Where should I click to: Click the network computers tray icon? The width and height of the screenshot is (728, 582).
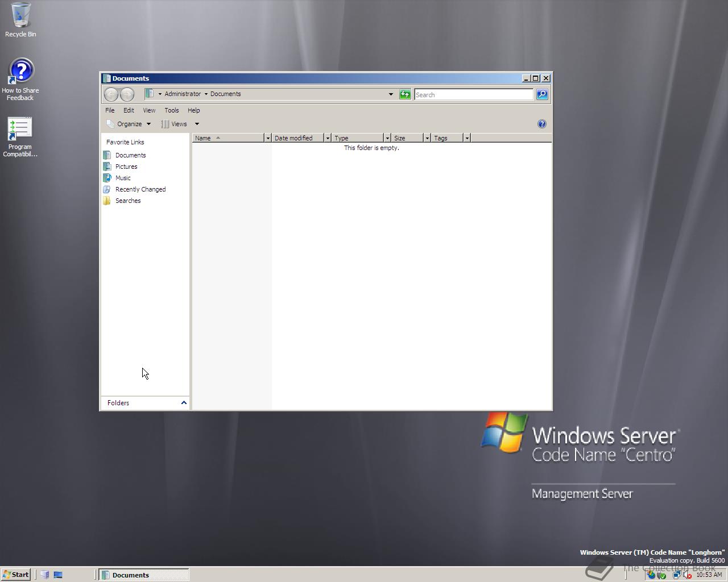(x=677, y=575)
